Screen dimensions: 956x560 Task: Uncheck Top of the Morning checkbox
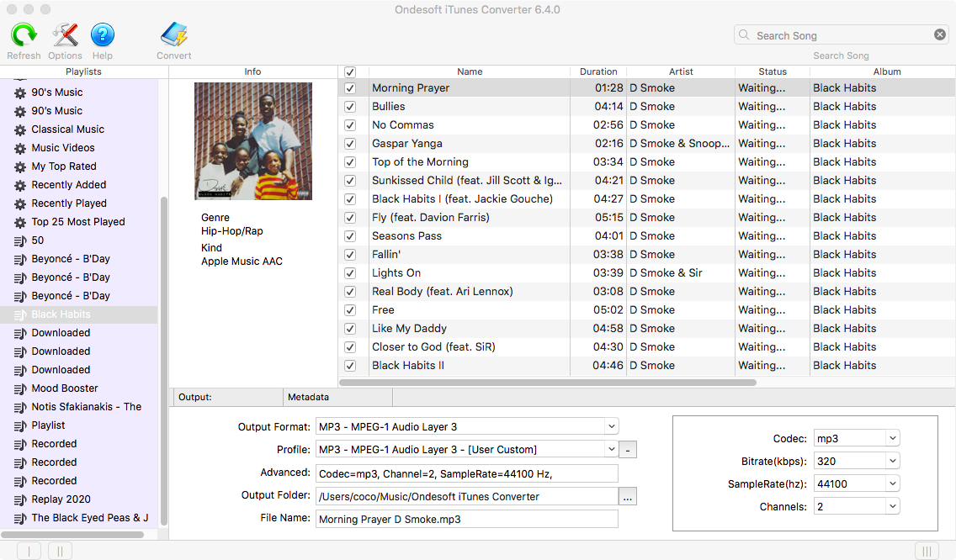point(350,162)
